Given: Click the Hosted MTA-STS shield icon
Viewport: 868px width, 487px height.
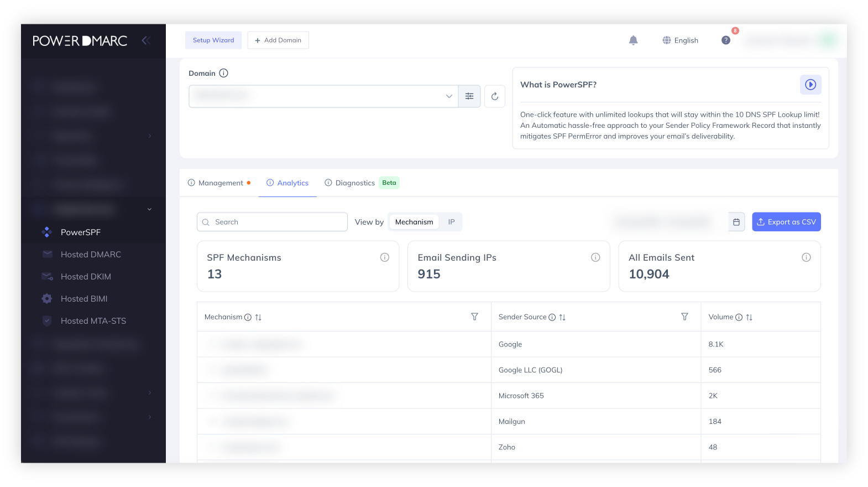Looking at the screenshot, I should [47, 321].
